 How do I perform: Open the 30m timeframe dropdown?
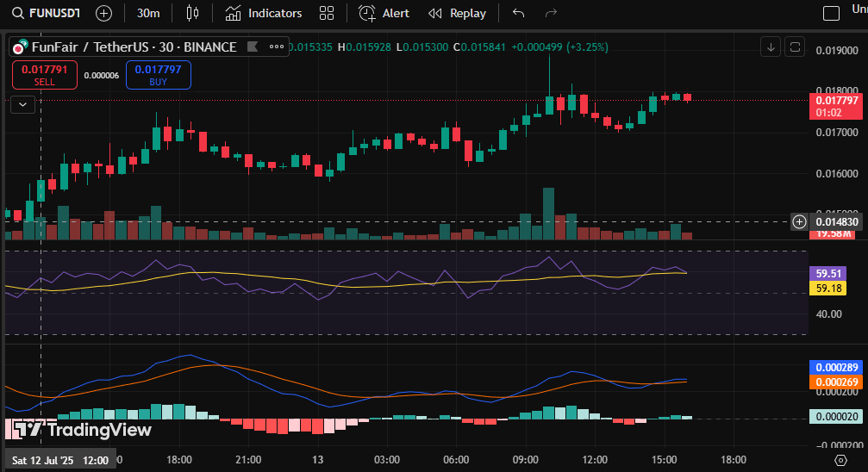click(148, 13)
